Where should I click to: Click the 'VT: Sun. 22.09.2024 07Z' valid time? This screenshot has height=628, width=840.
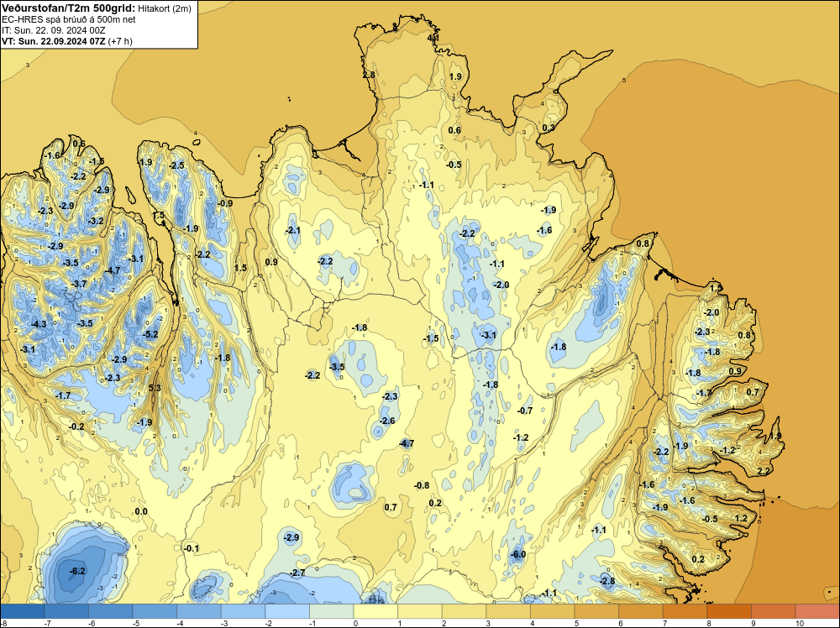[x=54, y=41]
